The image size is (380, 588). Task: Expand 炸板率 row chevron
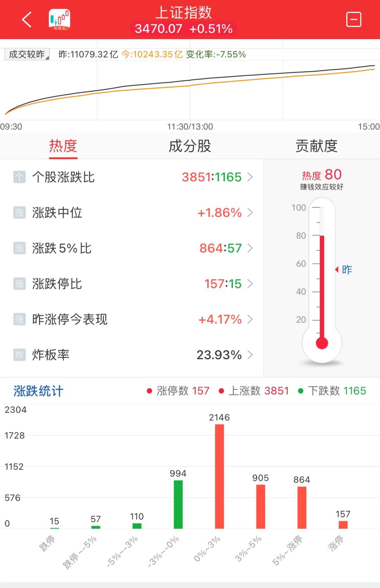click(x=250, y=355)
